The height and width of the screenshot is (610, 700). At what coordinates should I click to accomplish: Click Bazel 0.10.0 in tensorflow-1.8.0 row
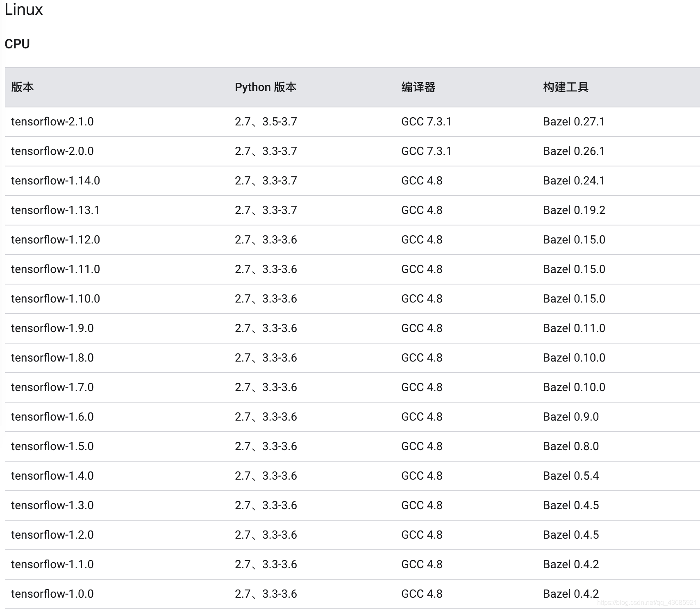pos(574,358)
